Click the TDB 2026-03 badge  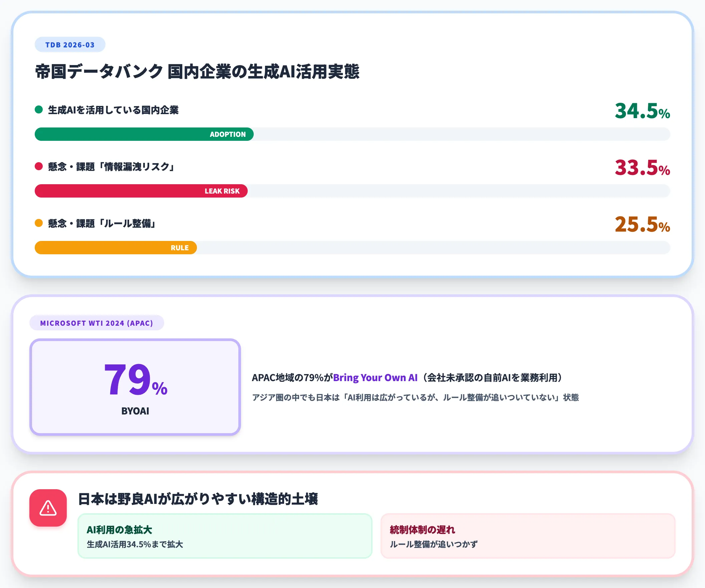tap(70, 45)
